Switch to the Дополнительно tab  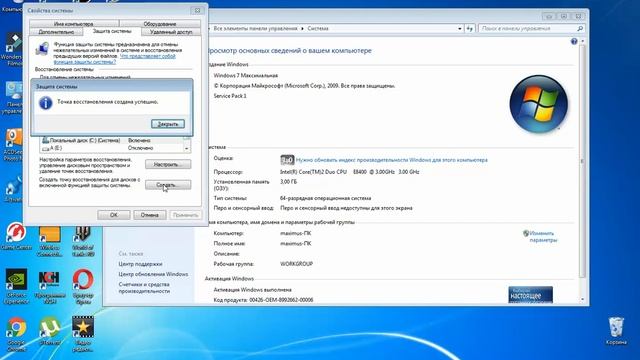(x=56, y=32)
